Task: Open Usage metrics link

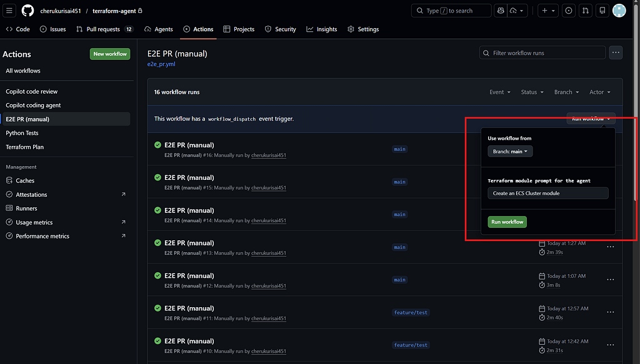Action: pos(66,222)
